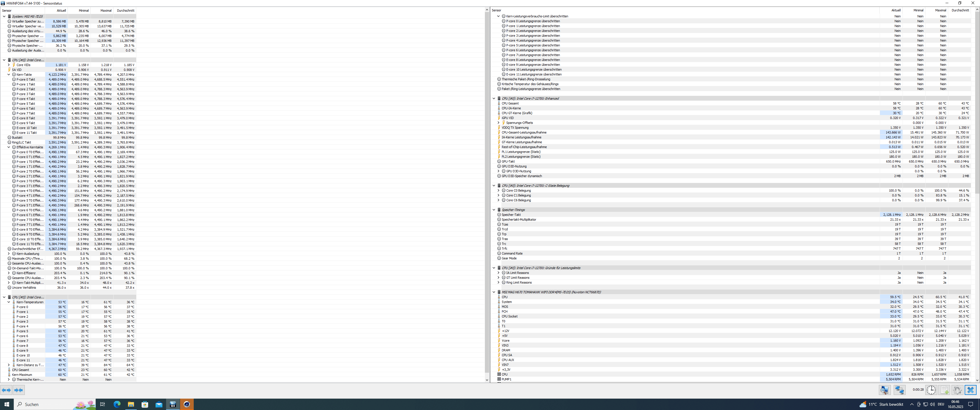Click the right pane scrollbar up arrow

(x=977, y=10)
